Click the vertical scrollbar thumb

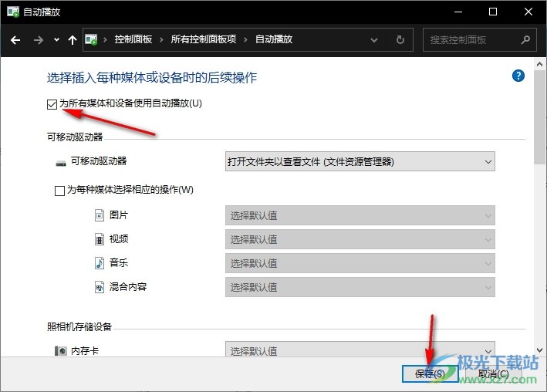(x=539, y=117)
